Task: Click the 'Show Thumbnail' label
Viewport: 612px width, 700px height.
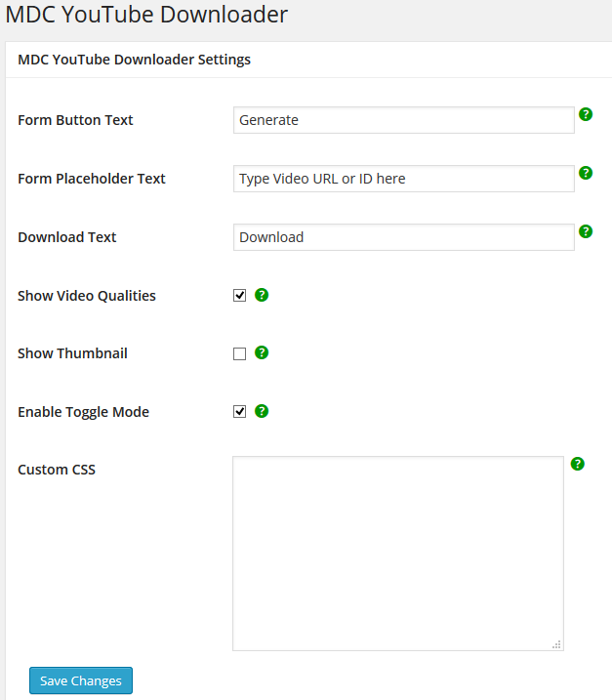Action: point(72,353)
